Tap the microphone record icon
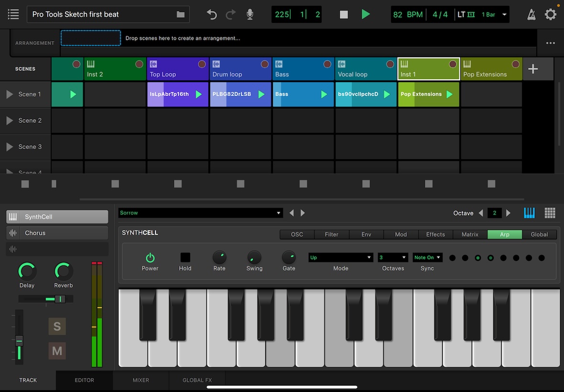The height and width of the screenshot is (392, 564). (250, 14)
